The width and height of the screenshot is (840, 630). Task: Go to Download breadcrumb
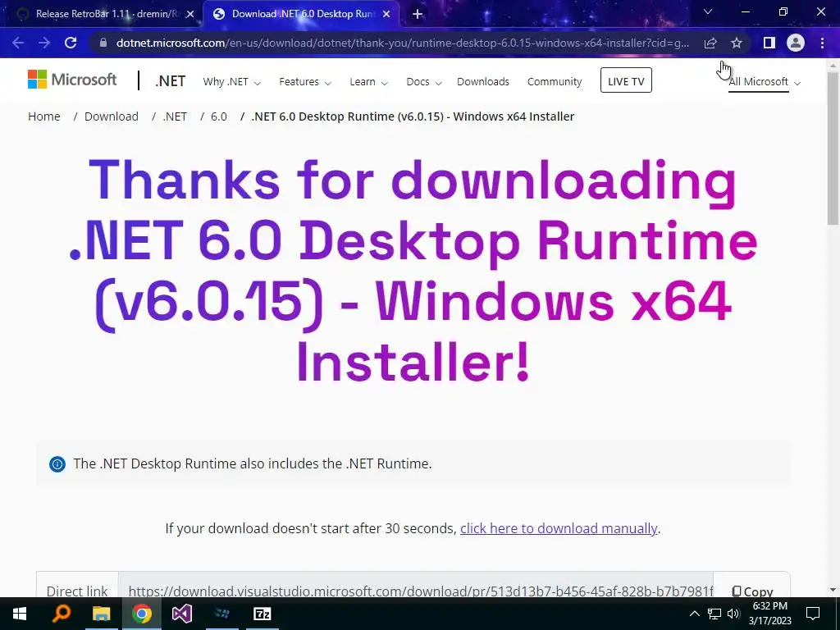[x=112, y=116]
